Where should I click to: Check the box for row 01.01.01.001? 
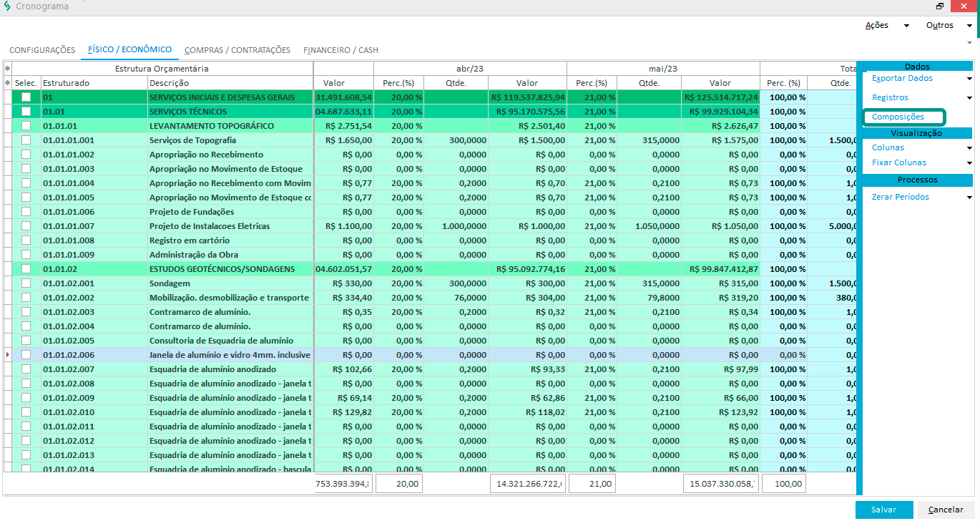point(26,140)
